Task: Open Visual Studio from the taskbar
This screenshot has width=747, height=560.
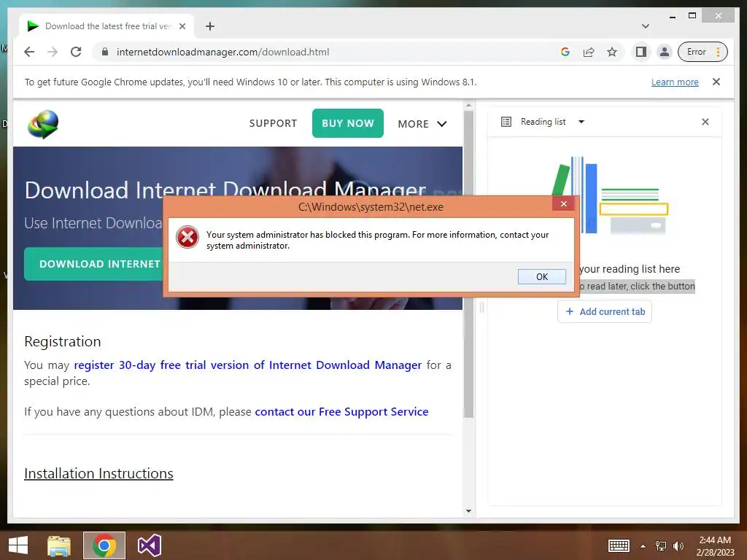Action: [149, 545]
